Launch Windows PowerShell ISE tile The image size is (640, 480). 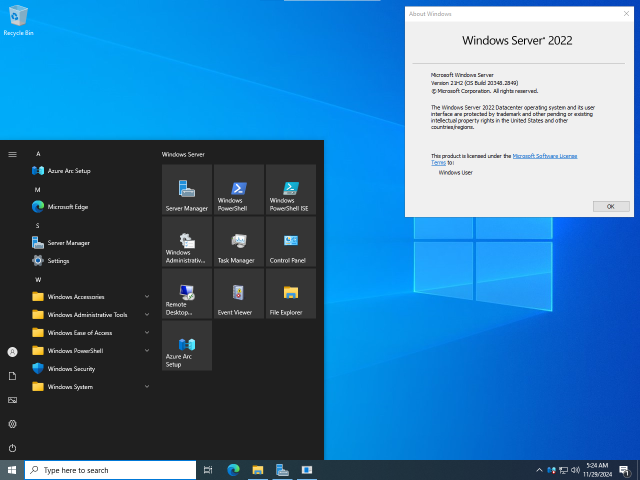pos(291,189)
